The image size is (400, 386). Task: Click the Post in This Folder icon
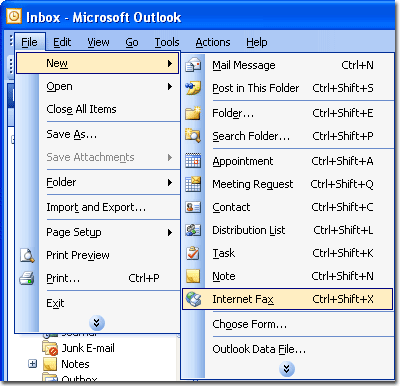[x=193, y=88]
